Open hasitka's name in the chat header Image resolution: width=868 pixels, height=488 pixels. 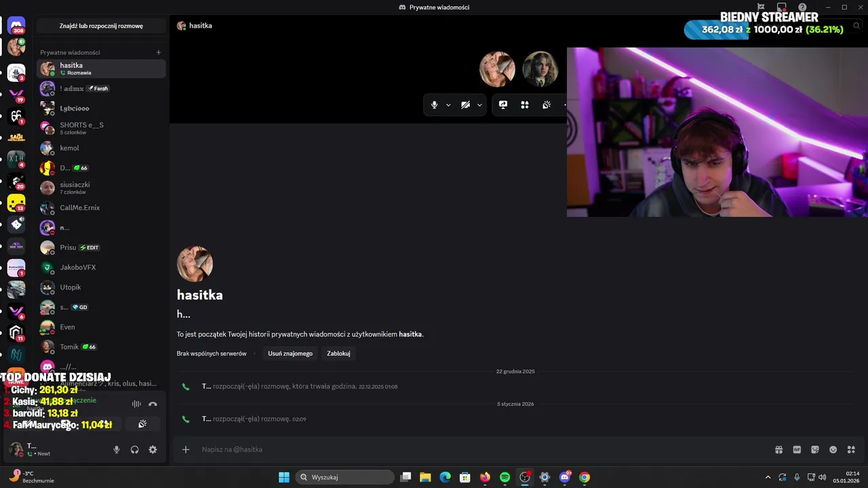(x=201, y=26)
